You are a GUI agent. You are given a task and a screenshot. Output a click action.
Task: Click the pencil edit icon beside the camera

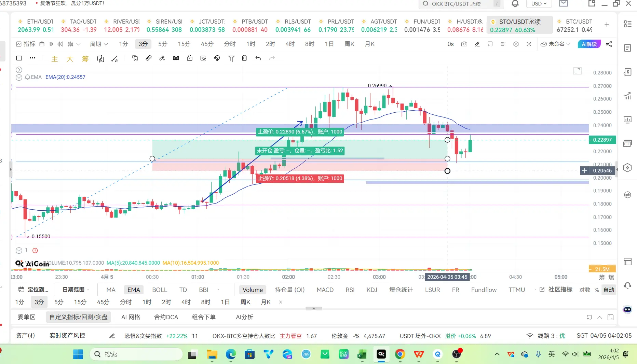[x=477, y=44]
